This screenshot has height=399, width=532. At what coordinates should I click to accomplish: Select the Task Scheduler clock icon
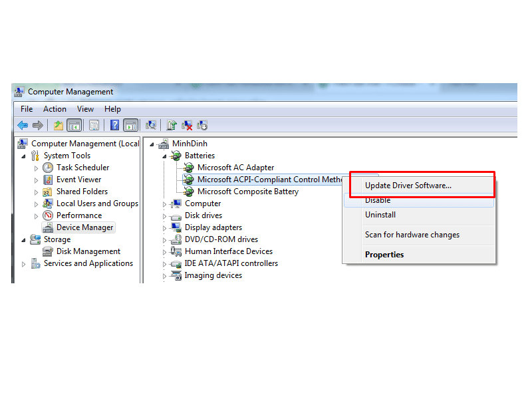point(48,168)
